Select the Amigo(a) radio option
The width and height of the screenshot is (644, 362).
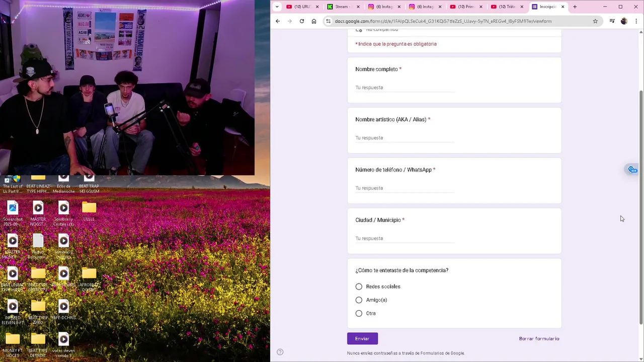pos(359,300)
